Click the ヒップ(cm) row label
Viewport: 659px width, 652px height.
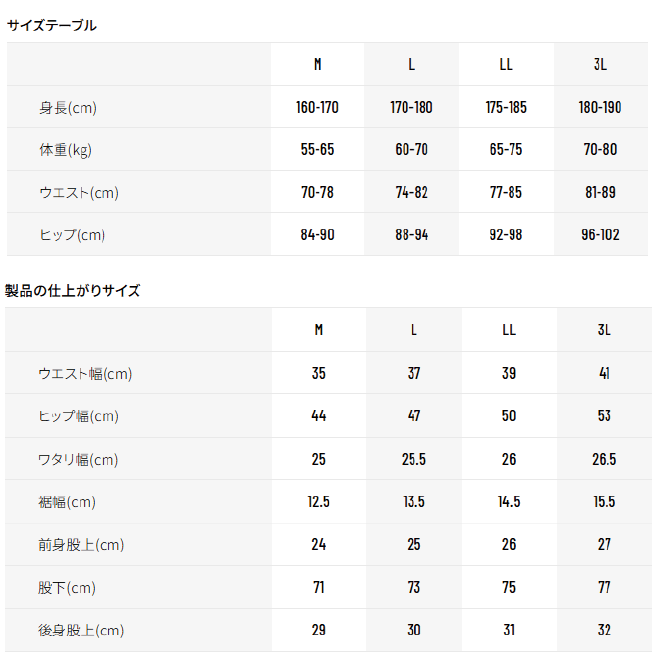click(72, 236)
